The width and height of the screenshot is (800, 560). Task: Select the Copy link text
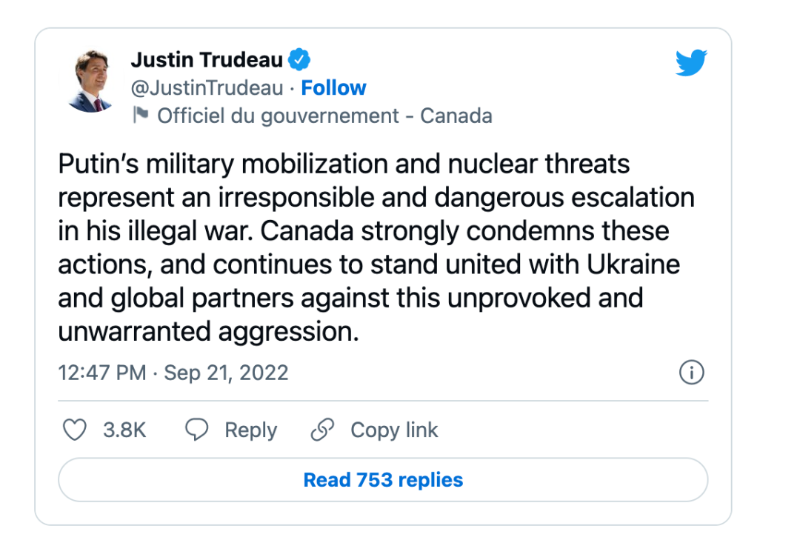click(394, 430)
